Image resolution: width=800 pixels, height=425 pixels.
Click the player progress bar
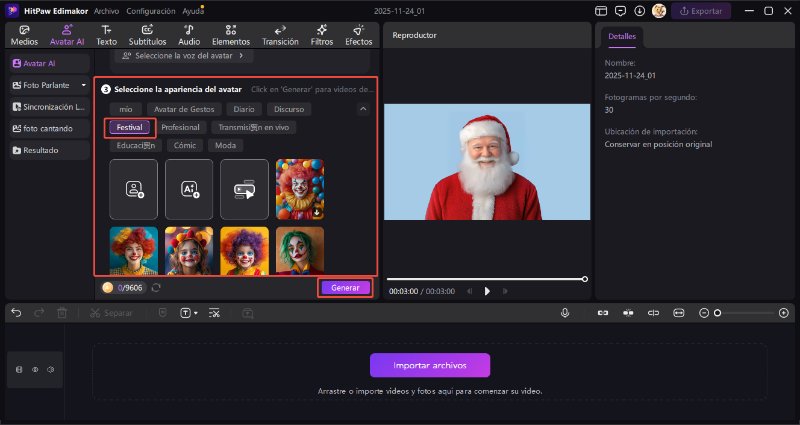487,279
